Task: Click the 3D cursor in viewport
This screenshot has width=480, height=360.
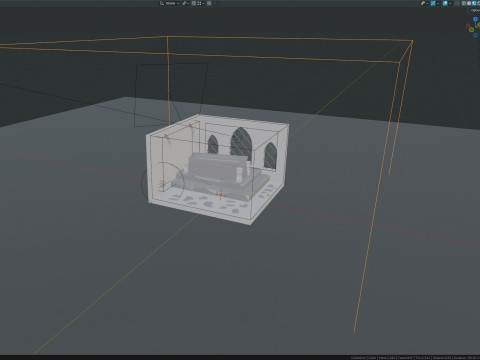Action: [221, 195]
